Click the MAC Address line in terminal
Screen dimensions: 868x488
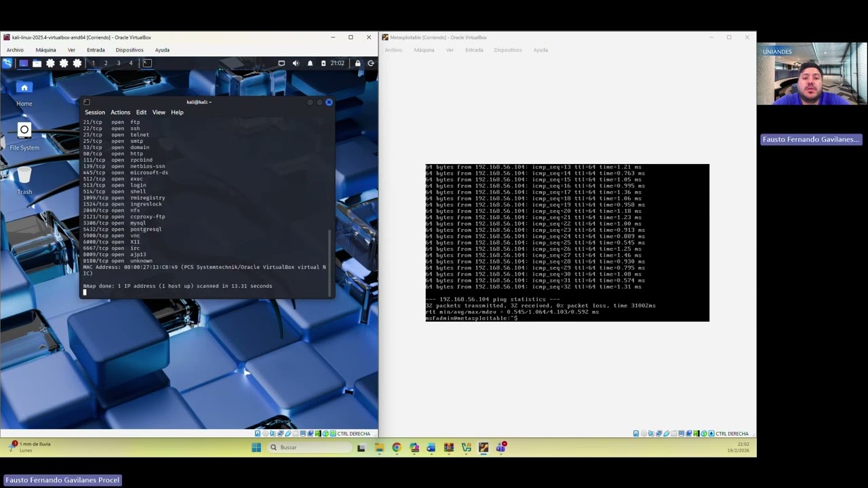tap(204, 270)
